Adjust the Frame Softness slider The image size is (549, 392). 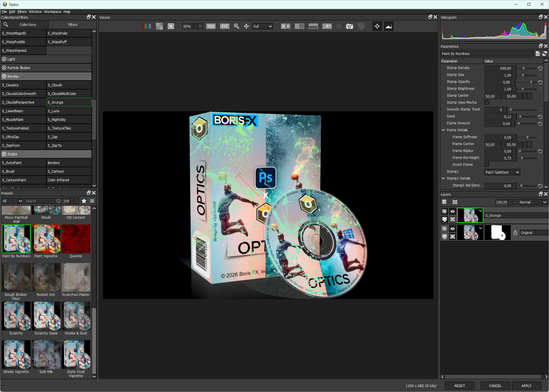tap(527, 137)
